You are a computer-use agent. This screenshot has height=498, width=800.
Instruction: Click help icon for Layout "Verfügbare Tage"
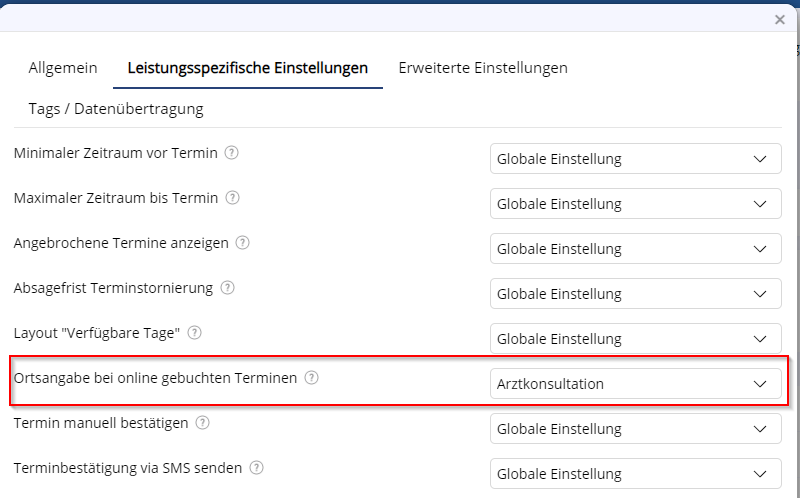tap(195, 333)
